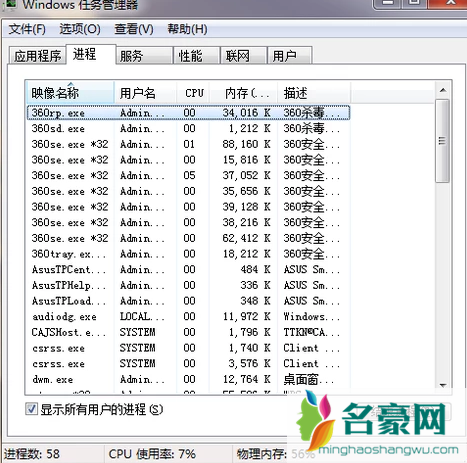
Task: Select the 360tray.ex... process row
Action: (188, 254)
